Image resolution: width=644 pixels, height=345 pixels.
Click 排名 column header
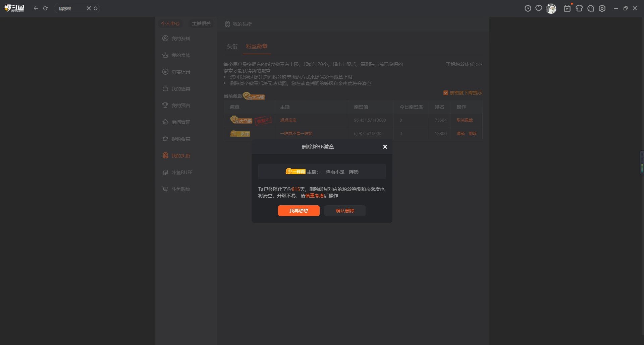coord(439,107)
